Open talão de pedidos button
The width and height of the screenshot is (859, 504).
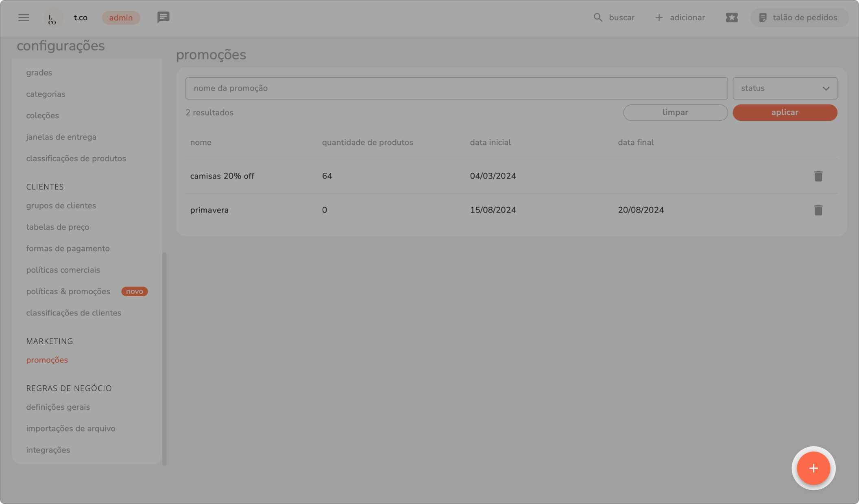pos(799,17)
